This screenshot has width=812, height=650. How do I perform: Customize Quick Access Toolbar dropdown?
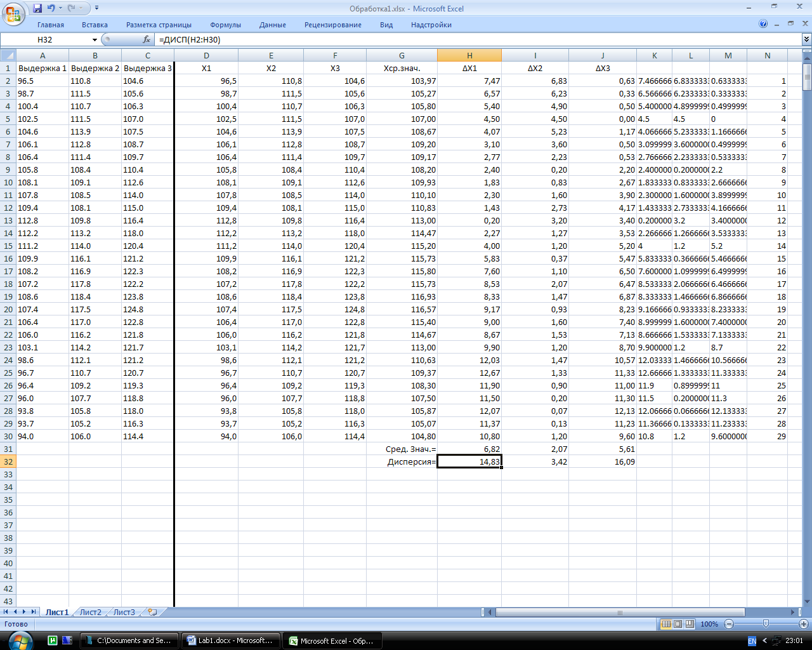point(96,8)
